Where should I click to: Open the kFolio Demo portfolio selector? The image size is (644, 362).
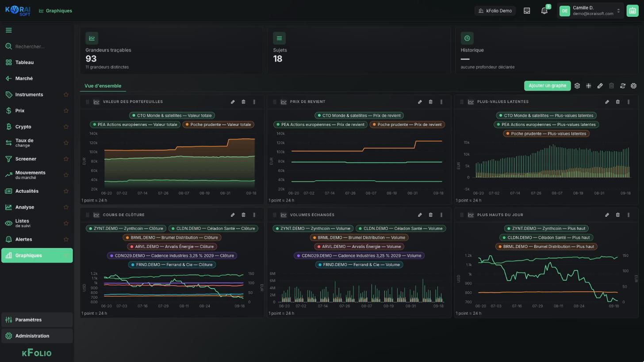click(495, 11)
